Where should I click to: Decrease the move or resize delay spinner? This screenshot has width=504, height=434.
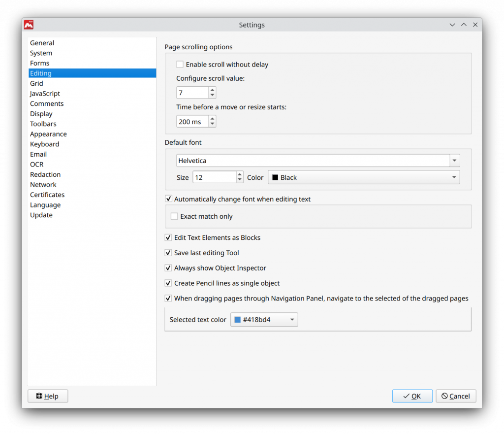click(212, 124)
